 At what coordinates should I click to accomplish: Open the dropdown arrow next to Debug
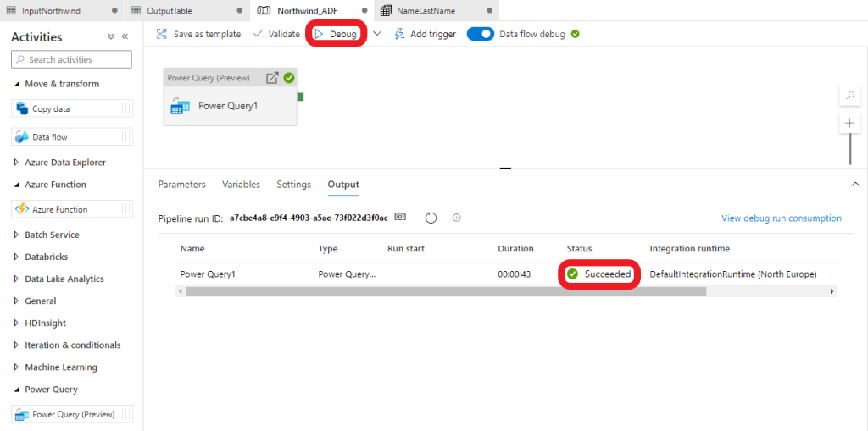pos(377,34)
